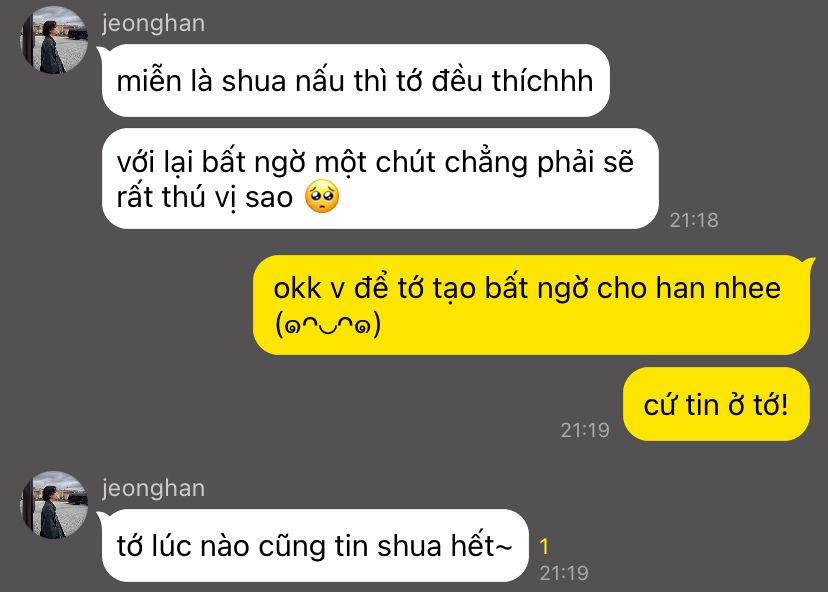Open jeonghan's top profile avatar
This screenshot has height=592, width=828.
click(54, 40)
